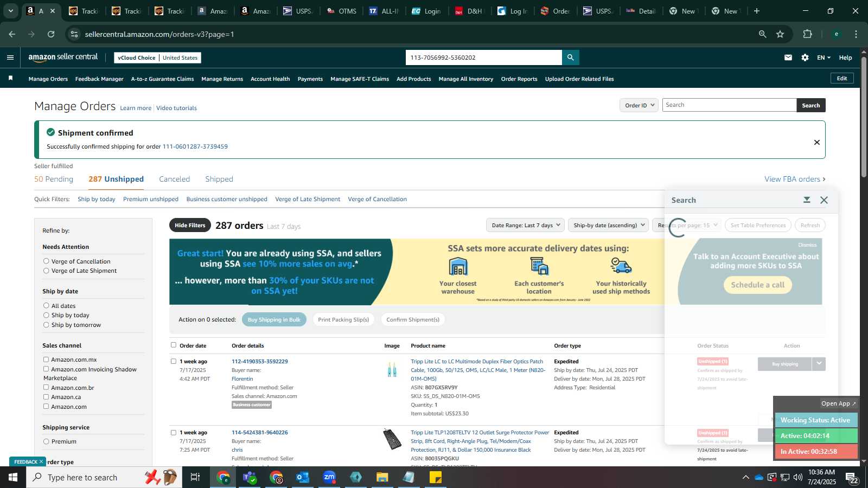Open the EN language dropdown
This screenshot has width=868, height=488.
coord(824,57)
